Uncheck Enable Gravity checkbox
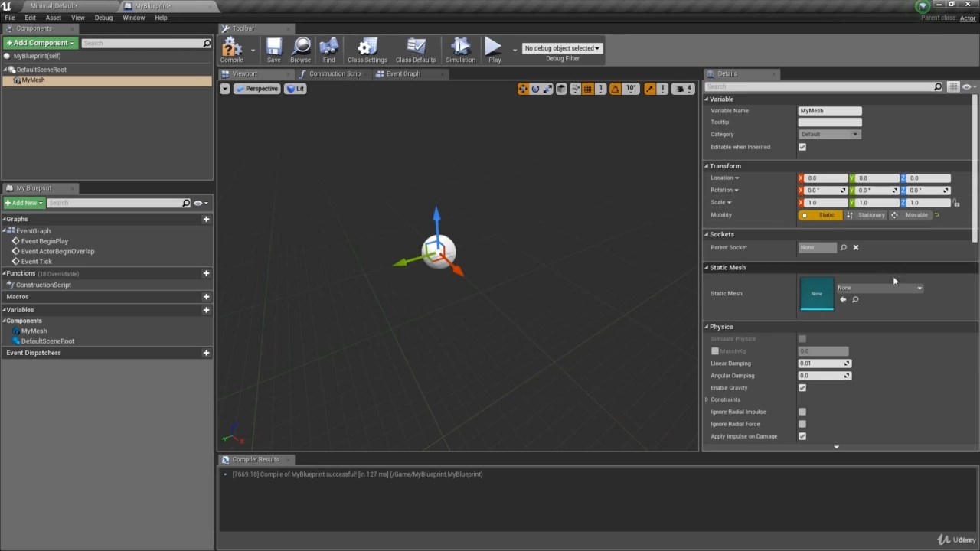 (802, 388)
